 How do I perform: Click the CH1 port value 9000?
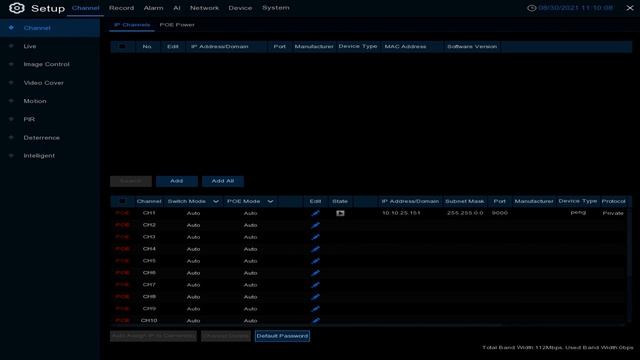[x=500, y=213]
